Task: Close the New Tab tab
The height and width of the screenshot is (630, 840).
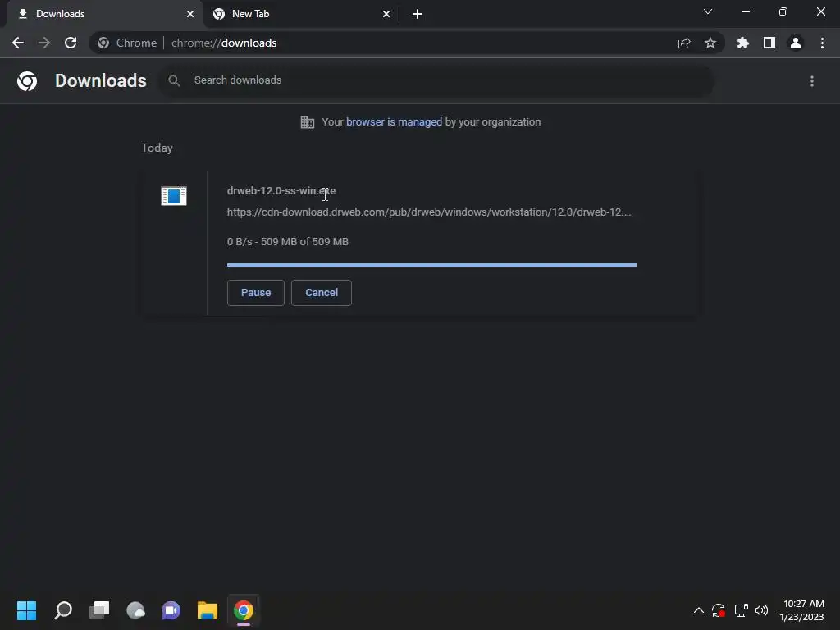Action: [x=386, y=14]
